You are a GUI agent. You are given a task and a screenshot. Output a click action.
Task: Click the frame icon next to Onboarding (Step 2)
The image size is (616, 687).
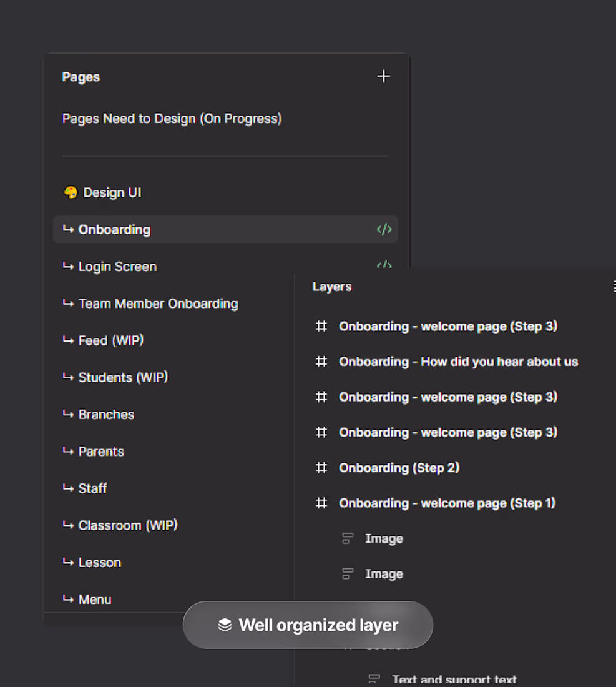(x=321, y=468)
